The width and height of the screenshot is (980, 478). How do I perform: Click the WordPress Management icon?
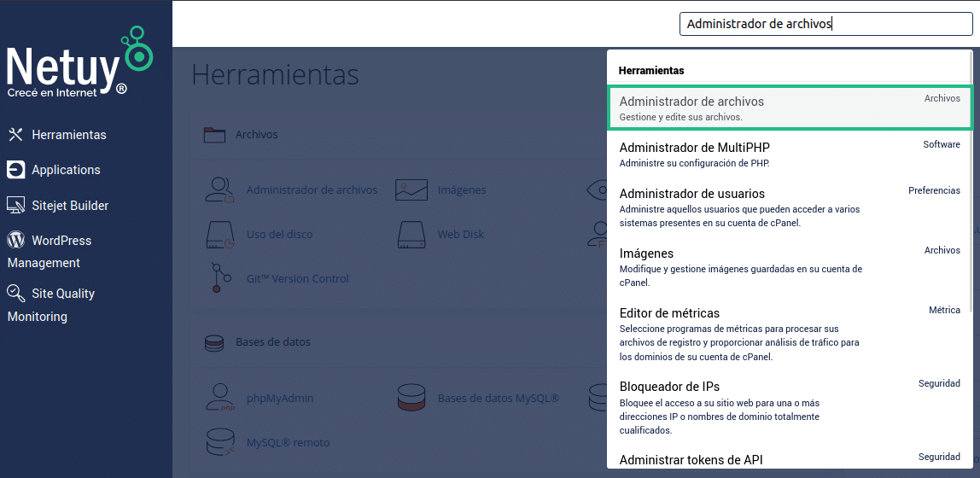(x=15, y=241)
